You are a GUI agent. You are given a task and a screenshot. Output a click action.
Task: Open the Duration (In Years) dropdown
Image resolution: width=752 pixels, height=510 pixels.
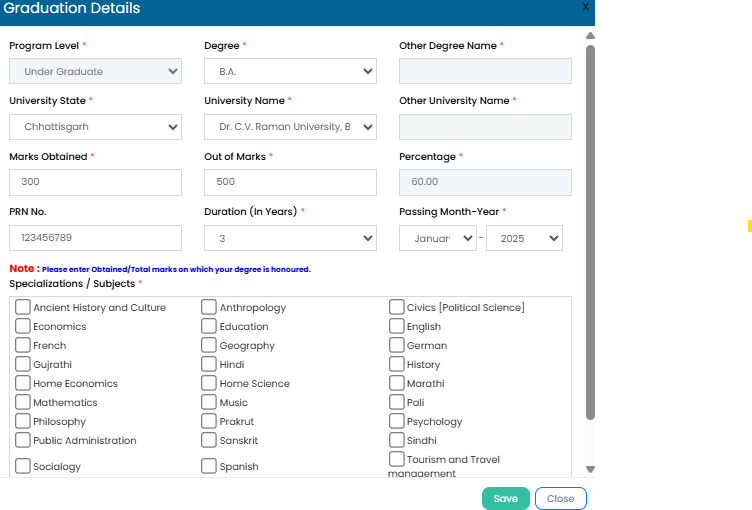(x=290, y=238)
